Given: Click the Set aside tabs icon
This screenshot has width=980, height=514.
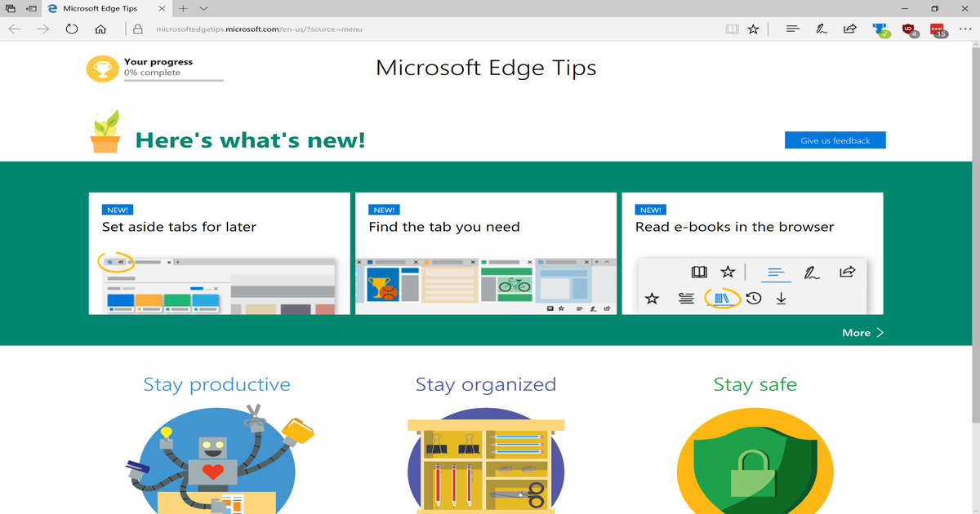Looking at the screenshot, I should (x=9, y=9).
